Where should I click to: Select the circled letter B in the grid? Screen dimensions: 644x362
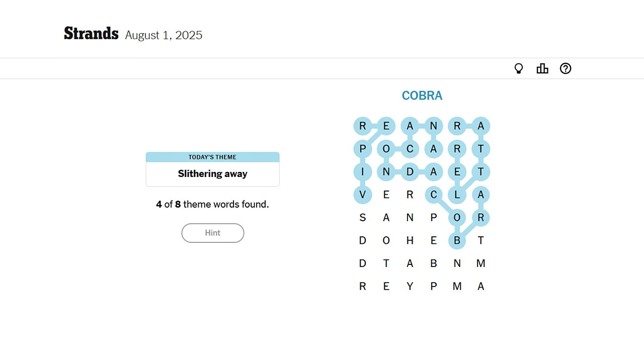[457, 240]
